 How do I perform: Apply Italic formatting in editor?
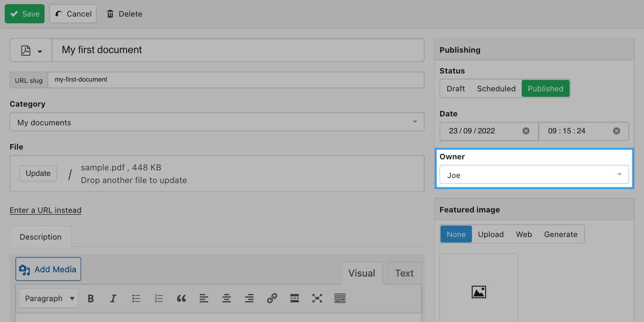(x=113, y=299)
